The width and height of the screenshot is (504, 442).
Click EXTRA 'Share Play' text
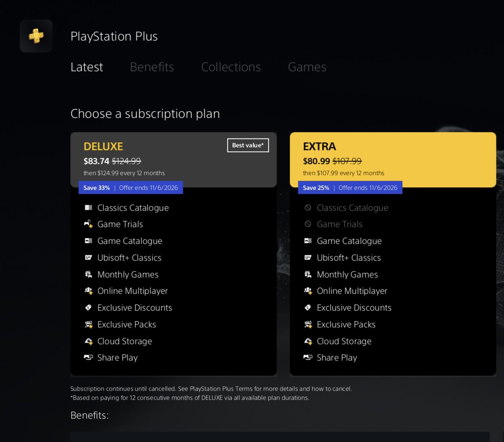(337, 358)
